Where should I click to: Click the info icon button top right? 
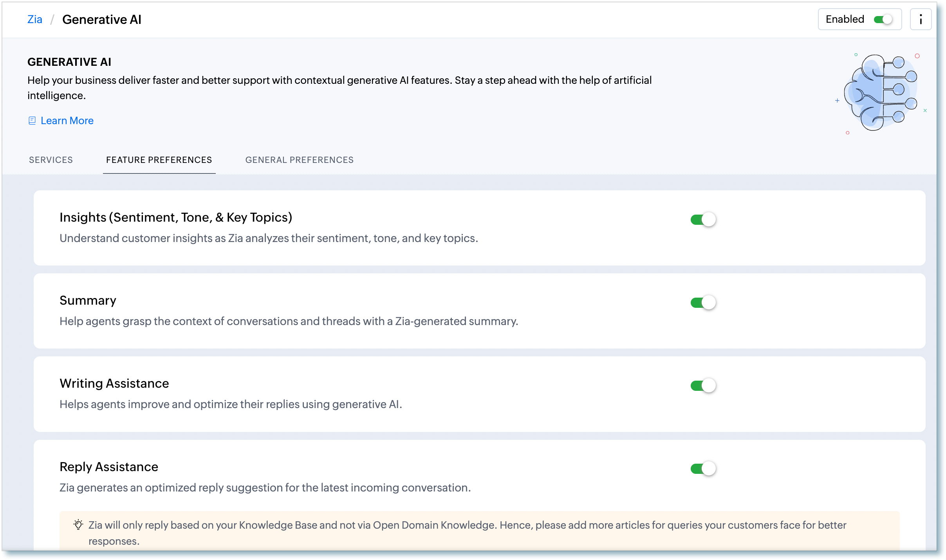pos(921,19)
